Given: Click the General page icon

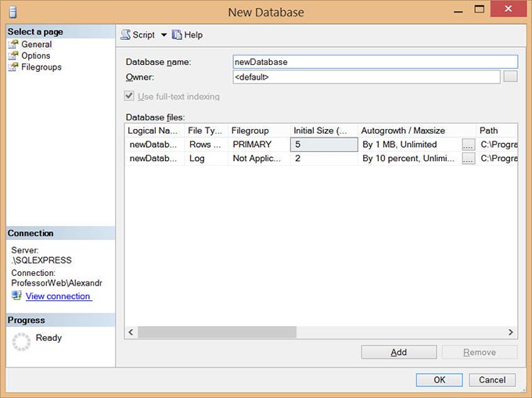Looking at the screenshot, I should pos(13,45).
